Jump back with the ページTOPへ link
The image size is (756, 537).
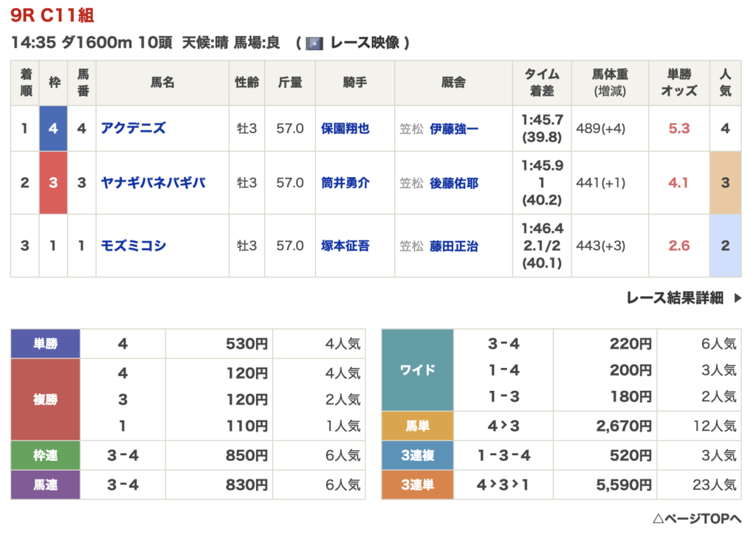[x=697, y=517]
